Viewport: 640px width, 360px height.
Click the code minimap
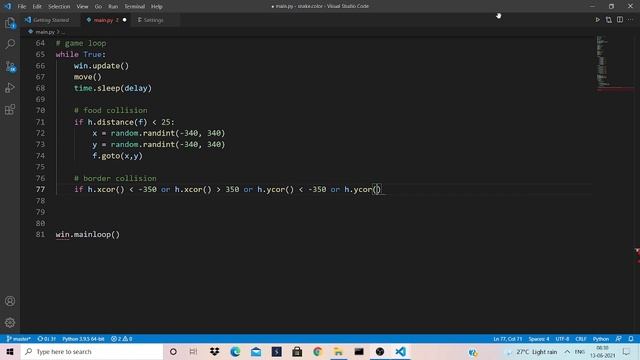click(x=614, y=63)
